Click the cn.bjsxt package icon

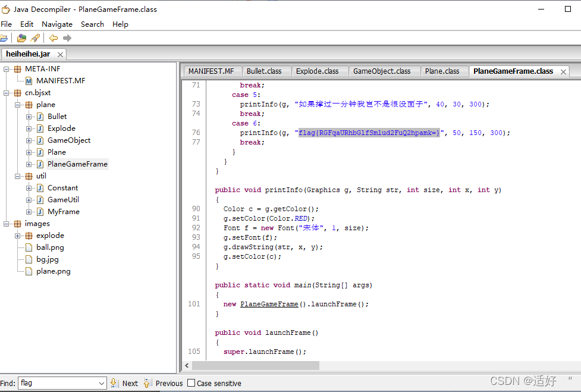[17, 93]
